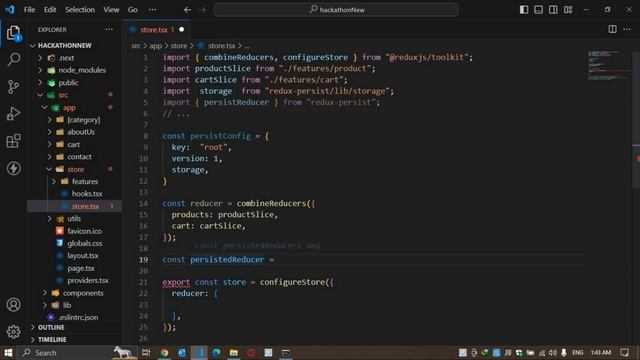This screenshot has height=360, width=640.
Task: Open .eslintrc.json file
Action: 78,317
